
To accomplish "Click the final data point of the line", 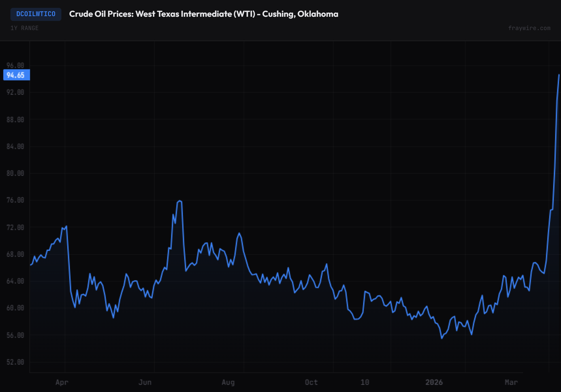I will (559, 75).
